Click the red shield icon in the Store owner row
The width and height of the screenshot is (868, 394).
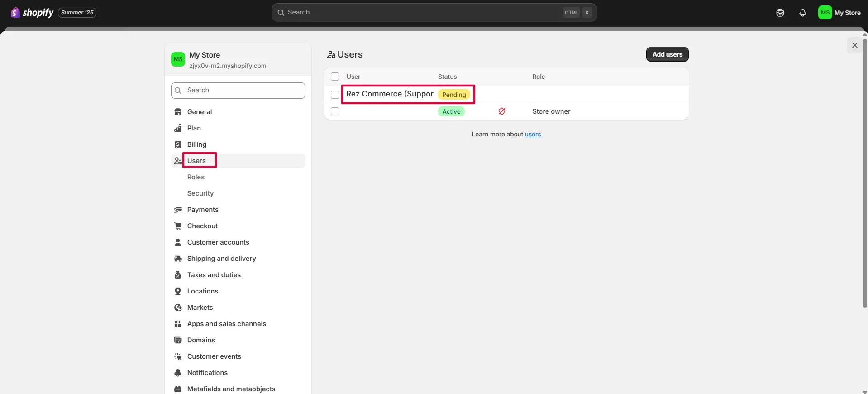point(502,111)
